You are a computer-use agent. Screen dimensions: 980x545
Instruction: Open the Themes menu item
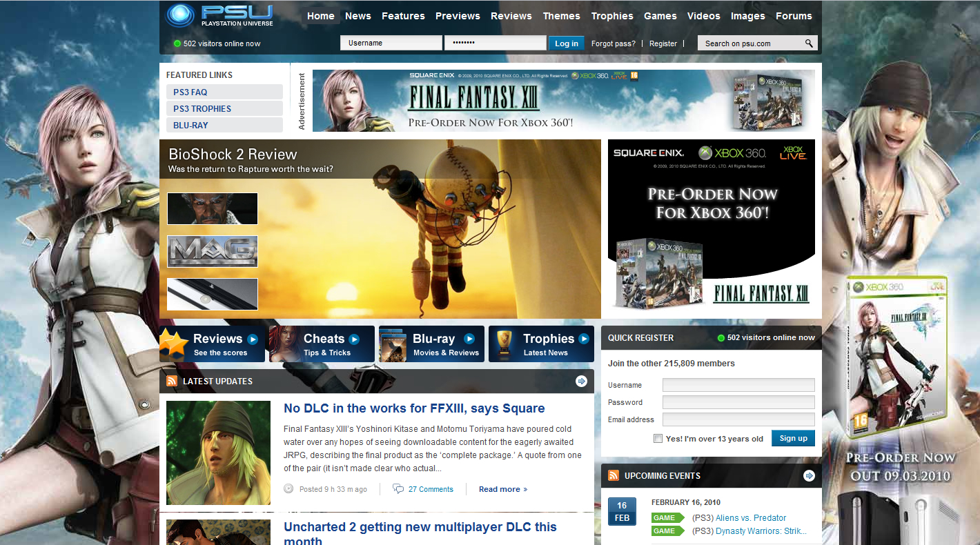point(562,16)
